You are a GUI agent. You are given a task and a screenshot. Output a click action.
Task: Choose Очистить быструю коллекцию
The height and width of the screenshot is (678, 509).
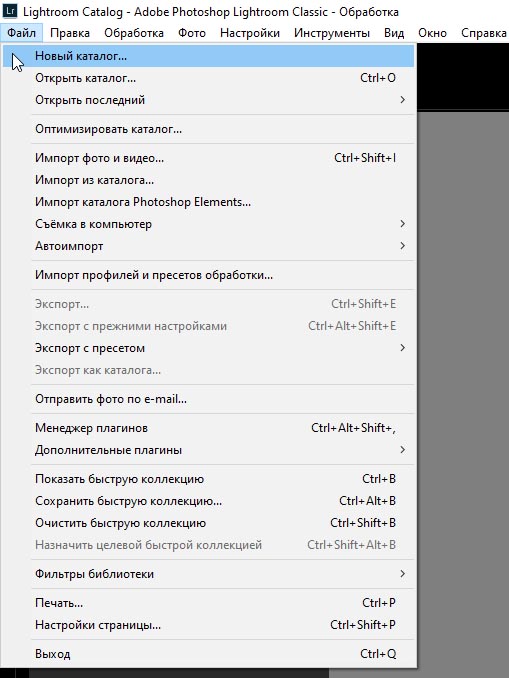(208, 523)
